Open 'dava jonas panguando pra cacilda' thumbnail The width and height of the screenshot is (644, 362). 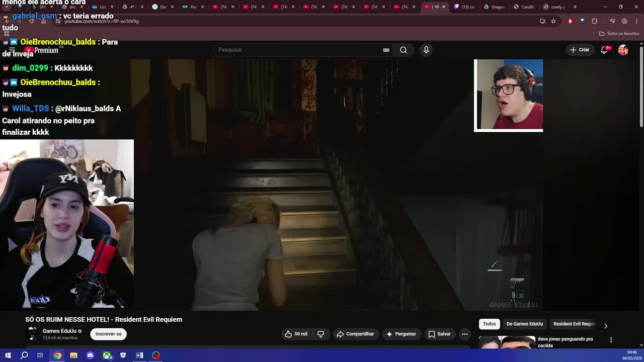(x=507, y=342)
